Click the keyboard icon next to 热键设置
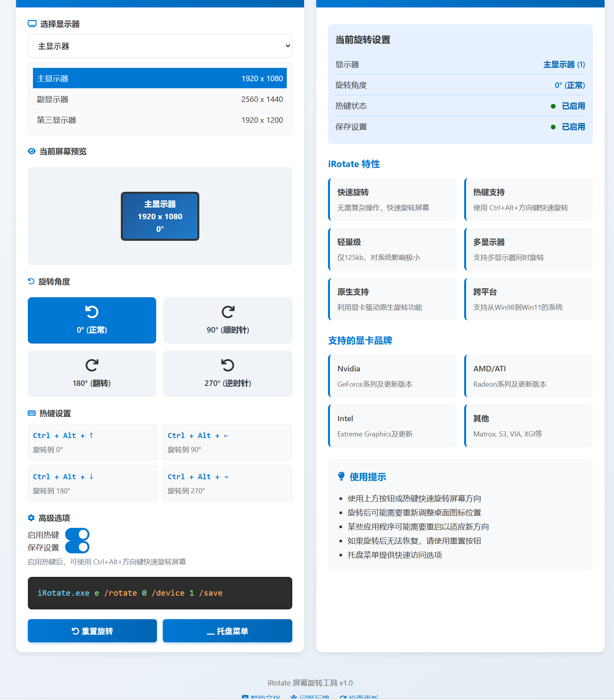The image size is (614, 700). pos(32,413)
